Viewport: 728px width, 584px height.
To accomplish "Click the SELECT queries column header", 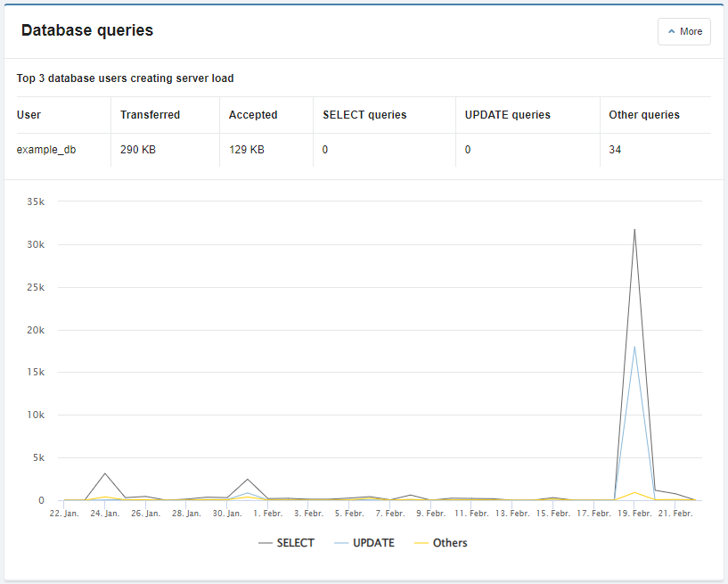I will 364,115.
